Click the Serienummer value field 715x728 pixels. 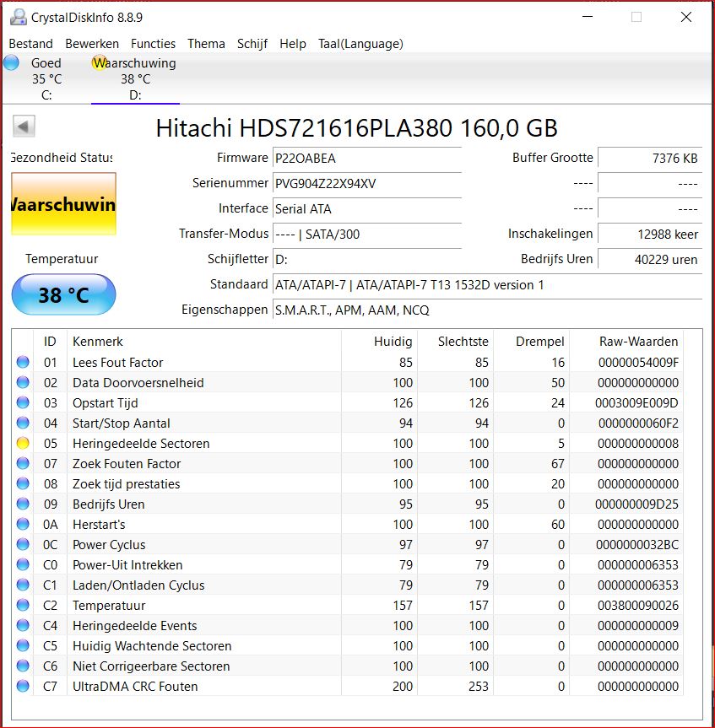point(366,184)
